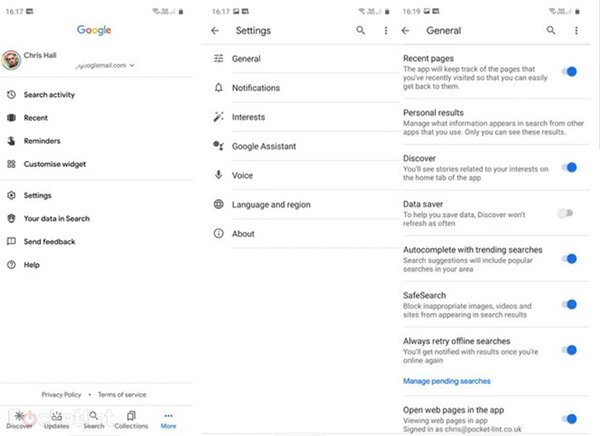Screen dimensions: 600x436
Task: Toggle Autocomplete with trending searches switch
Action: click(569, 259)
